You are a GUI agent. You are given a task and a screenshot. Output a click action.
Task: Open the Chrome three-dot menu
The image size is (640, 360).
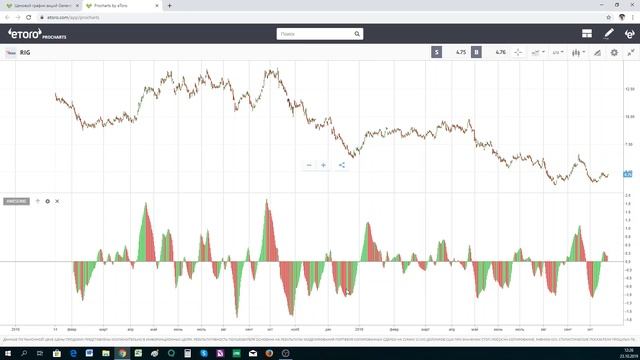[x=633, y=18]
